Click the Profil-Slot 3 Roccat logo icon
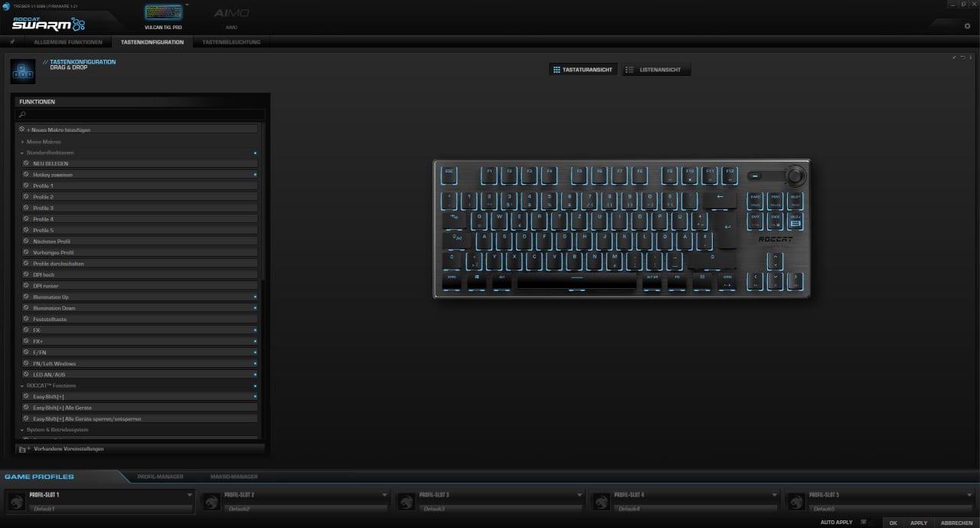The width and height of the screenshot is (980, 528). coord(406,501)
